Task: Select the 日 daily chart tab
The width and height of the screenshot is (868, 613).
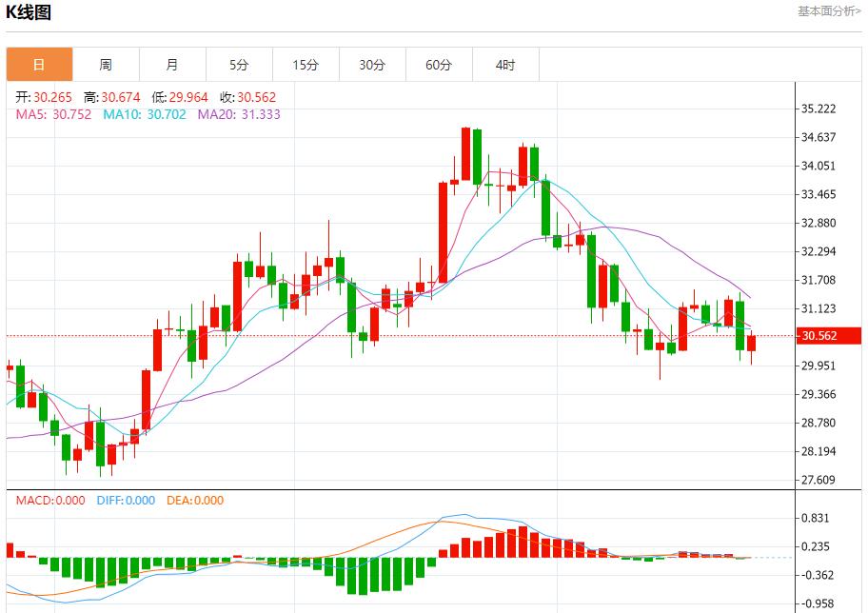Action: pos(39,65)
